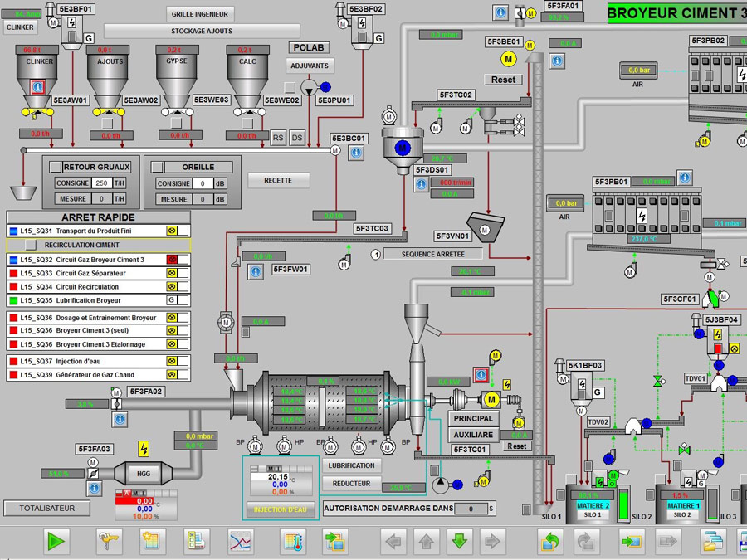Toggle the RETOUR GRUAUX checkbox
The width and height of the screenshot is (747, 560).
coord(56,167)
